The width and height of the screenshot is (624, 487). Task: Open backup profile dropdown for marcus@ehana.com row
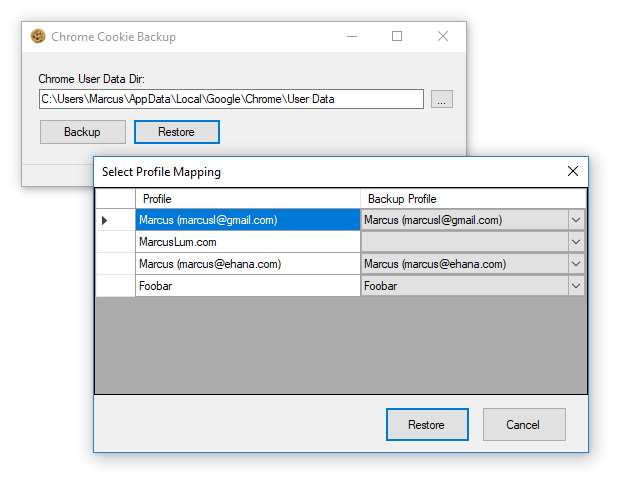point(576,264)
